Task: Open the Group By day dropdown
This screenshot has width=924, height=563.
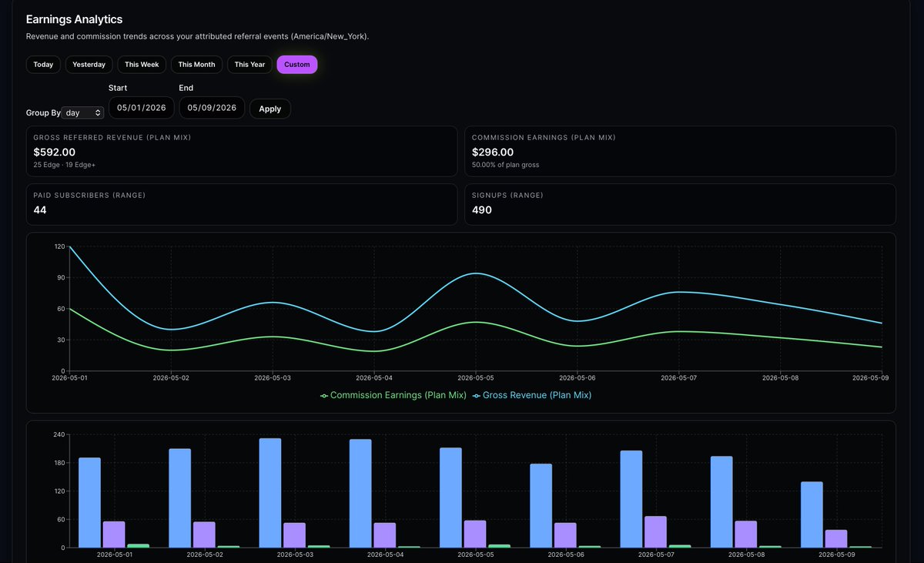Action: (83, 112)
